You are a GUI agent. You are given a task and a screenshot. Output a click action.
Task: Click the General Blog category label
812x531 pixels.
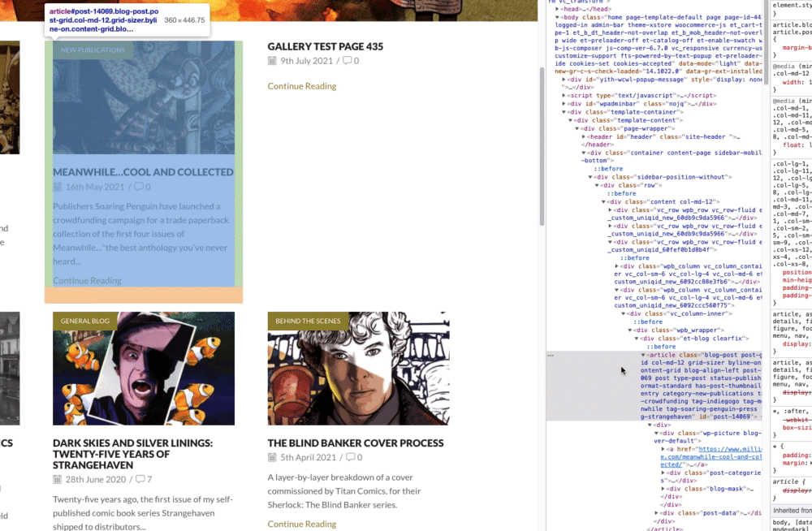(85, 321)
